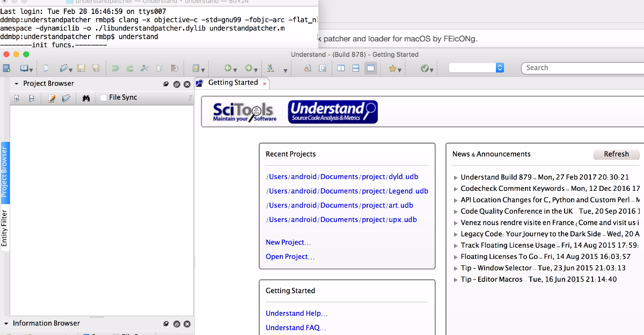The image size is (644, 335).
Task: Click collapse all icon in Project Browser
Action: pyautogui.click(x=31, y=98)
